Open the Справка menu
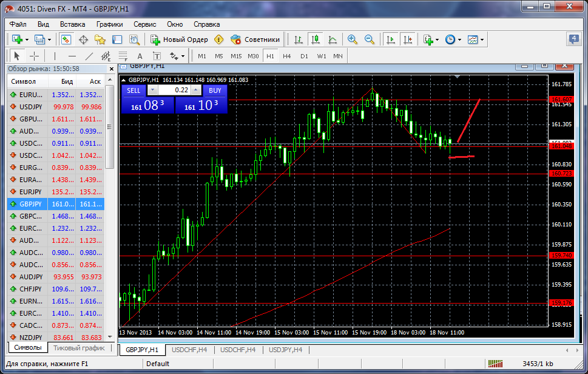The image size is (588, 374). point(207,24)
